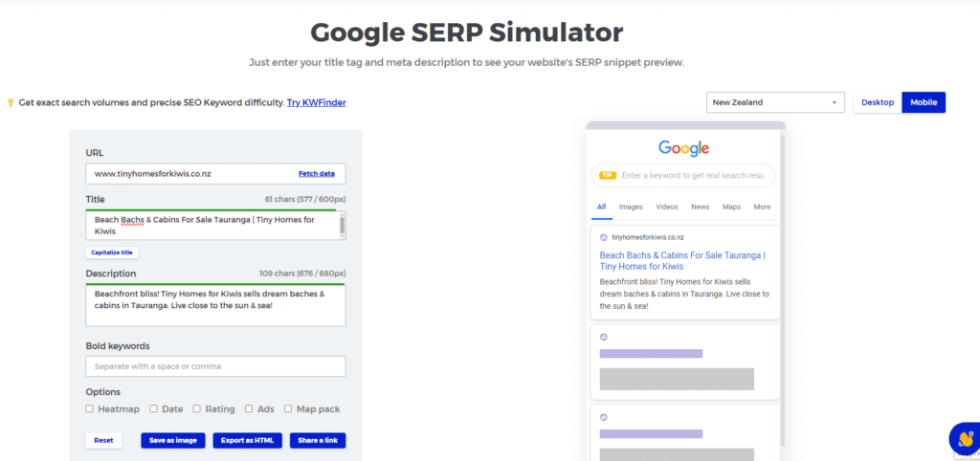Viewport: 980px width, 461px height.
Task: Click into the Description text area
Action: pyautogui.click(x=215, y=305)
